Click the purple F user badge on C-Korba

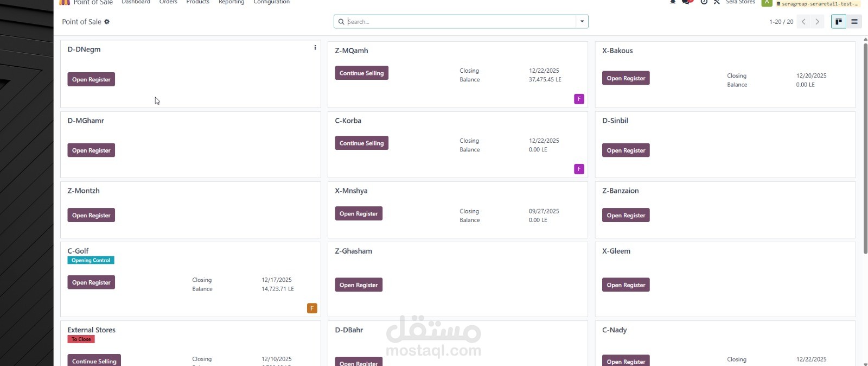pos(579,169)
